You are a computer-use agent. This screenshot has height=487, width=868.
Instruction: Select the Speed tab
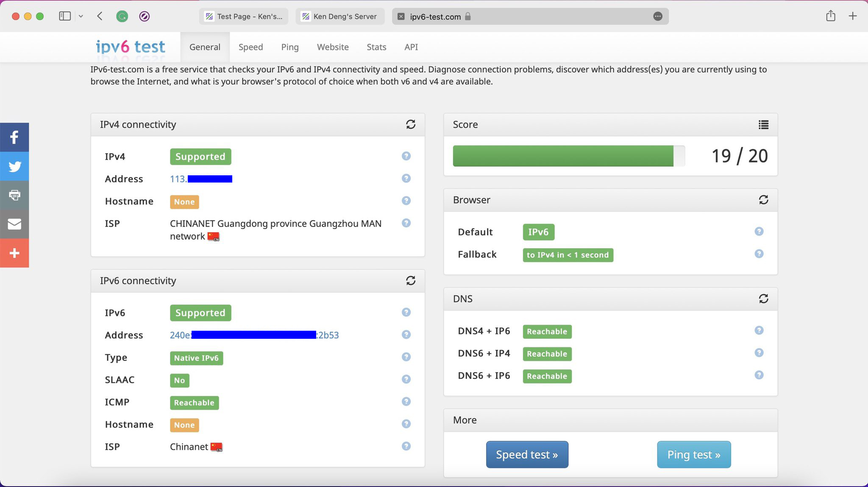click(x=250, y=47)
